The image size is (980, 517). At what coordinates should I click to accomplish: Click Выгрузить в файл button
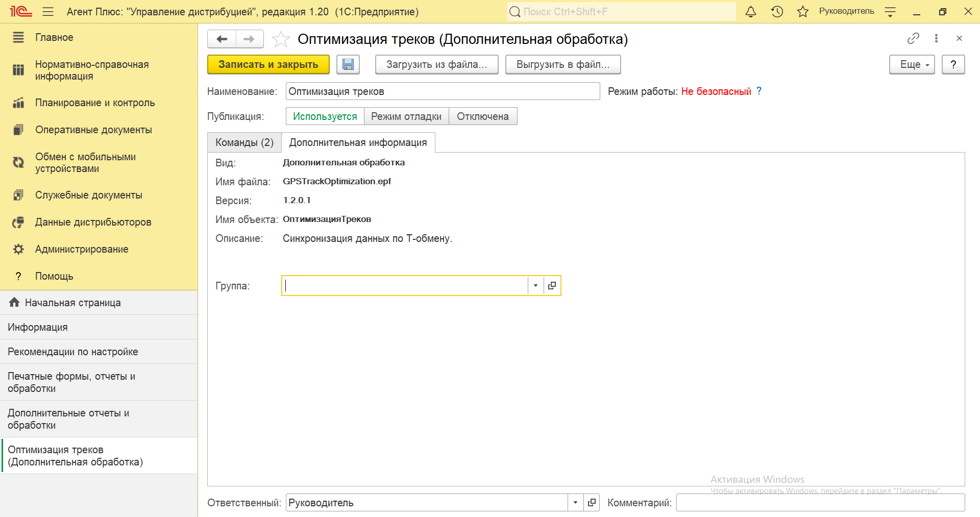[563, 64]
